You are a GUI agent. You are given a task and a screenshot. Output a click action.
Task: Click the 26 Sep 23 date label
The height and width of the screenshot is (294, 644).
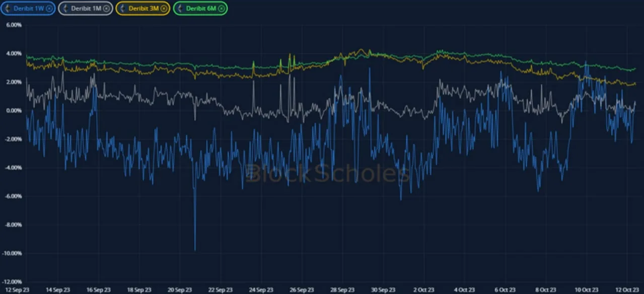302,290
